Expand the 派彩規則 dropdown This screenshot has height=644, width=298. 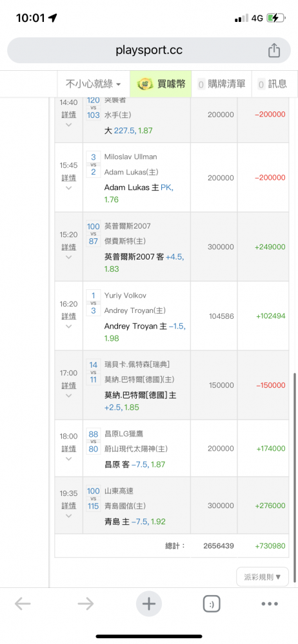coord(263,576)
